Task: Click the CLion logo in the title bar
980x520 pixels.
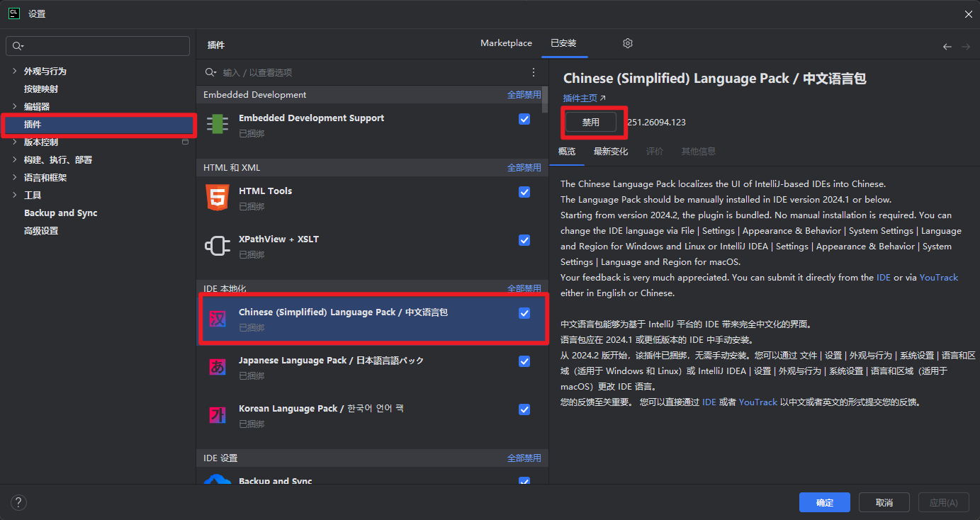Action: (x=14, y=14)
